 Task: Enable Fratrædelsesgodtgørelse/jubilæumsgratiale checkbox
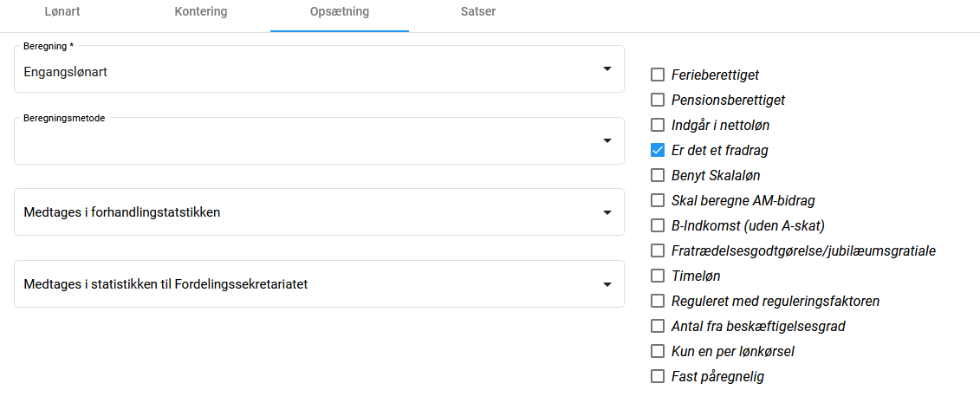(x=658, y=251)
